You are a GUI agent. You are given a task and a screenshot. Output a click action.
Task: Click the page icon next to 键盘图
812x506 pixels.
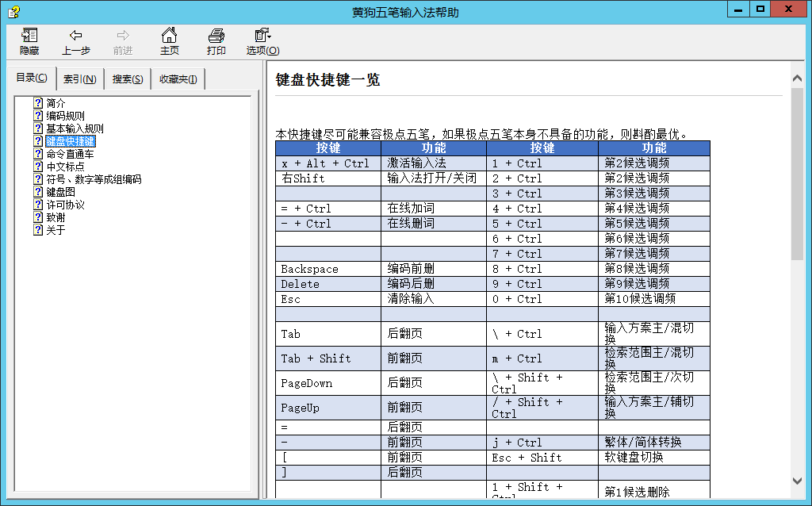37,192
